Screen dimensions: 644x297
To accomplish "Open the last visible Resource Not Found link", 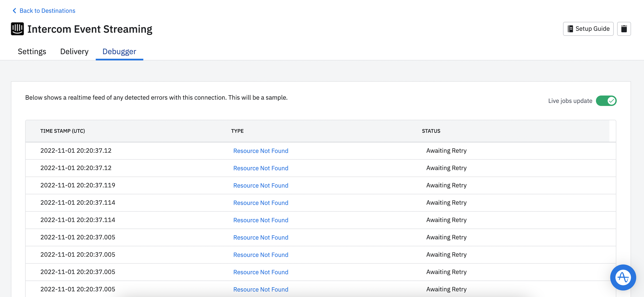I will [x=261, y=289].
